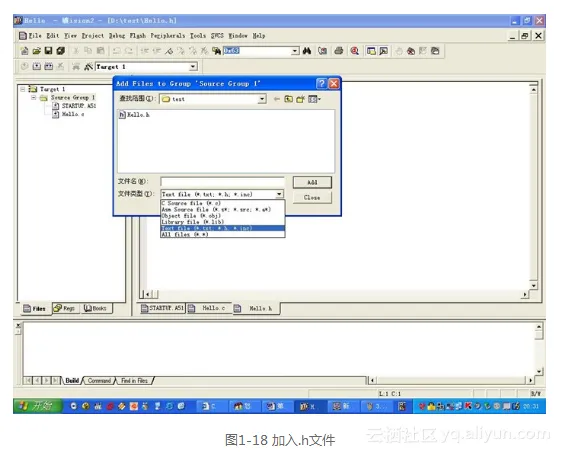Click the Open file toolbar icon

tap(36, 51)
